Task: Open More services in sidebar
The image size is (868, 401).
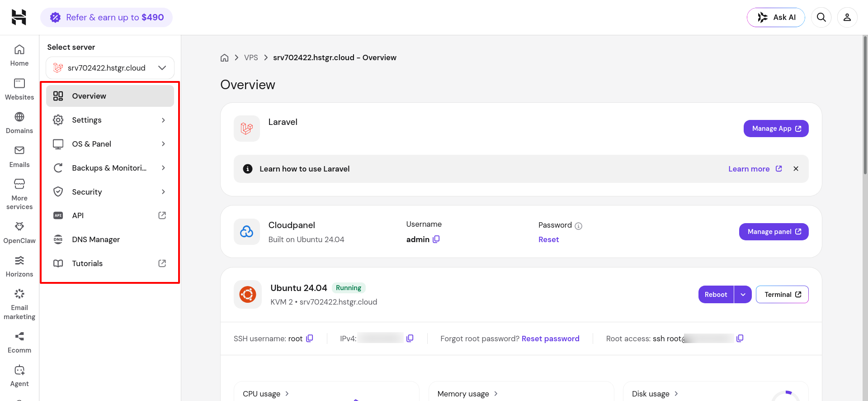Action: 19,195
